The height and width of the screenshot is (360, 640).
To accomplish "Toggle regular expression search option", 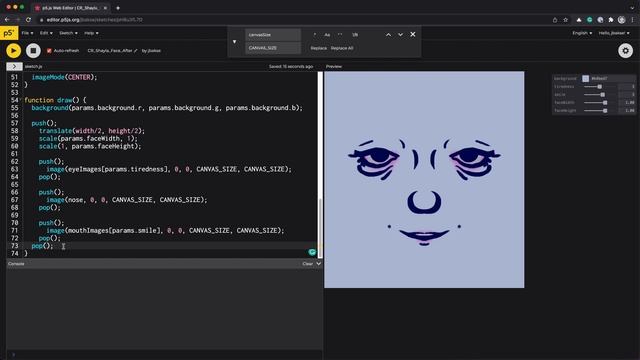I will pyautogui.click(x=315, y=35).
